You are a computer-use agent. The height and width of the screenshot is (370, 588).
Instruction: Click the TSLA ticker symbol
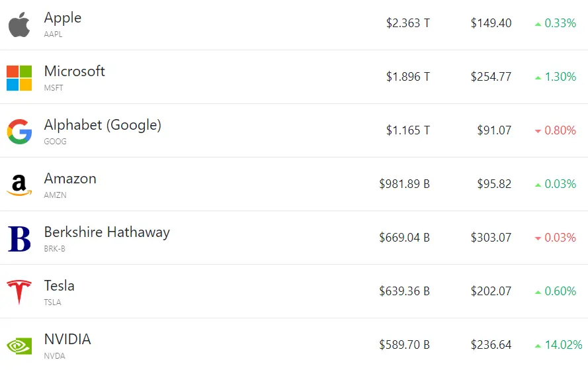[x=52, y=302]
